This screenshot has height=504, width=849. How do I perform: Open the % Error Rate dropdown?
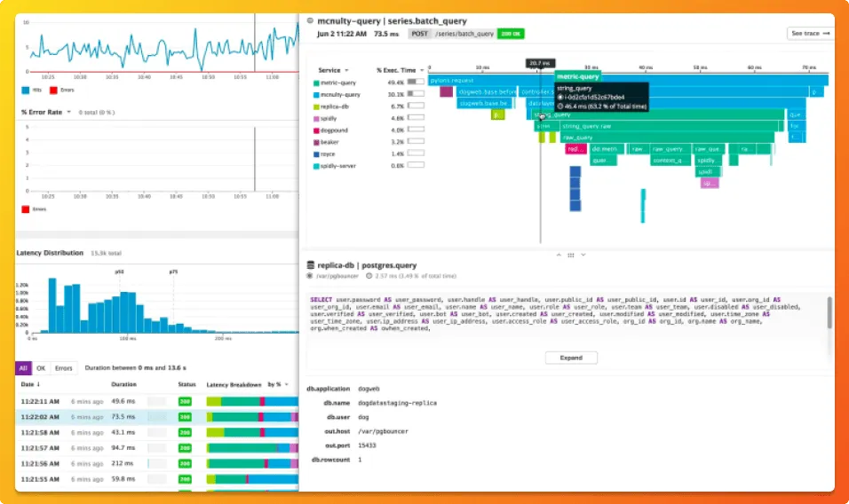pyautogui.click(x=68, y=112)
